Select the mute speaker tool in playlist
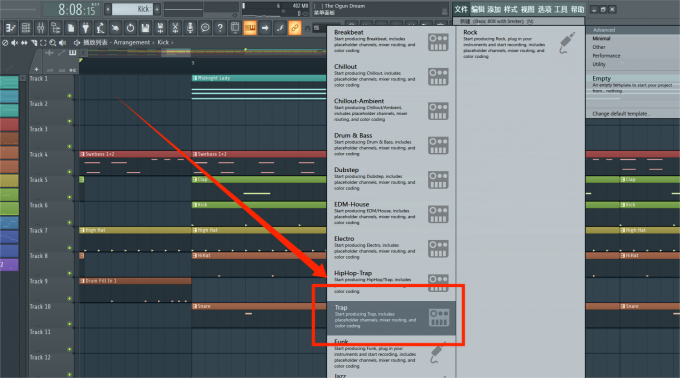 14,42
